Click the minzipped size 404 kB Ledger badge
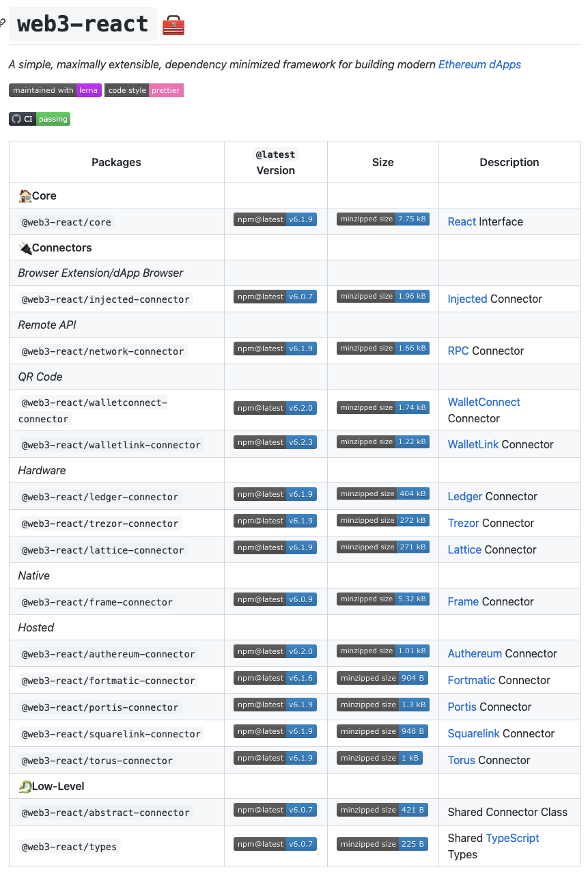The width and height of the screenshot is (588, 872). pos(382,493)
